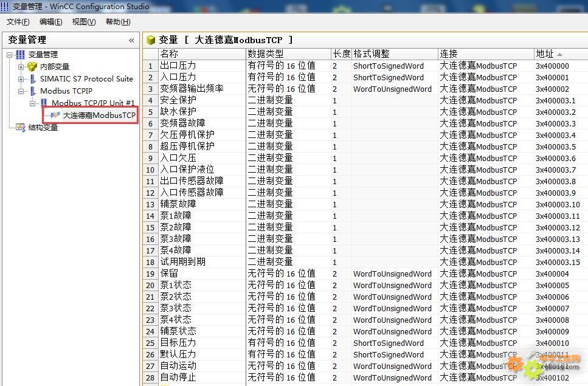Click 二进制变量 data type in 泵2故障 row
The image size is (588, 386).
(x=271, y=227)
